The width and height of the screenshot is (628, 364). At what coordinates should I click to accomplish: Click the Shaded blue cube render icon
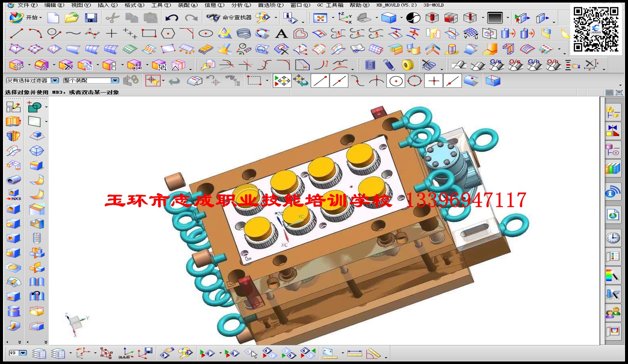(388, 18)
